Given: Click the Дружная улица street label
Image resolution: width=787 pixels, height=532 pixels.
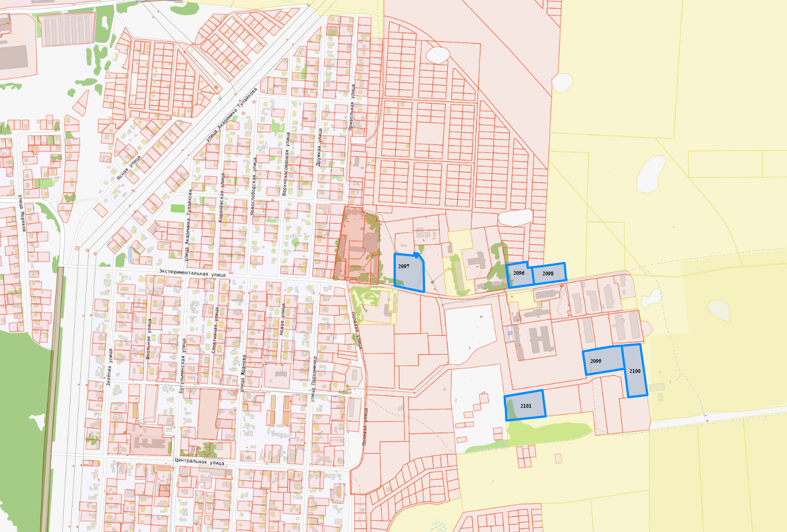Looking at the screenshot, I should coord(319,147).
